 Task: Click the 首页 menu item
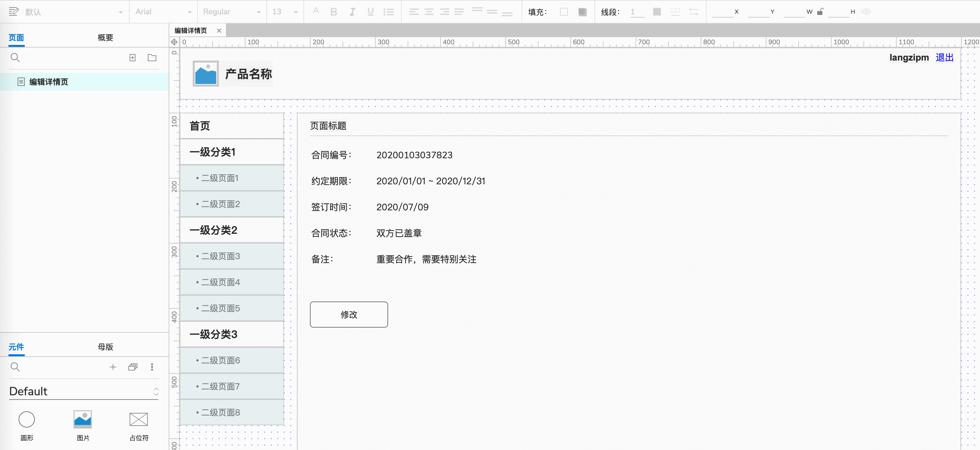point(232,126)
